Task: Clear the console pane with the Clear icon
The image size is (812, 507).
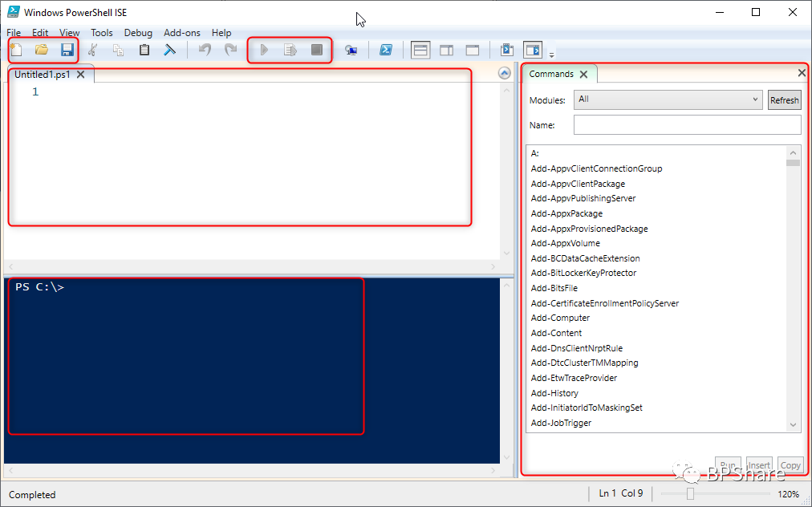Action: coord(170,50)
